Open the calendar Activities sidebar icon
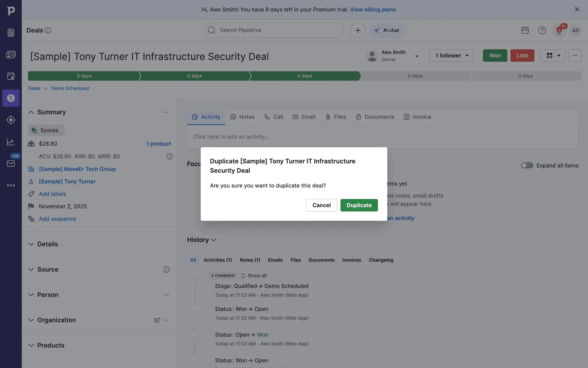Screen dimensions: 588x368 click(11, 76)
